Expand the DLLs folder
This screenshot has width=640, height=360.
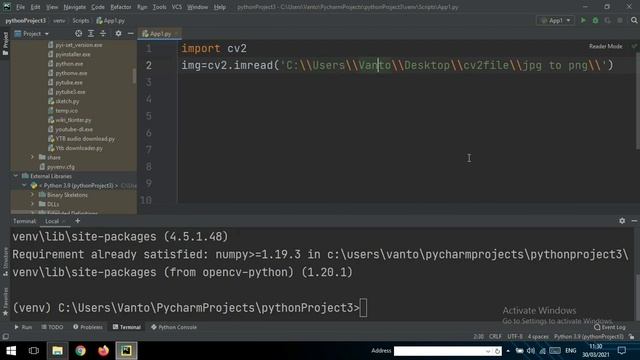point(32,204)
